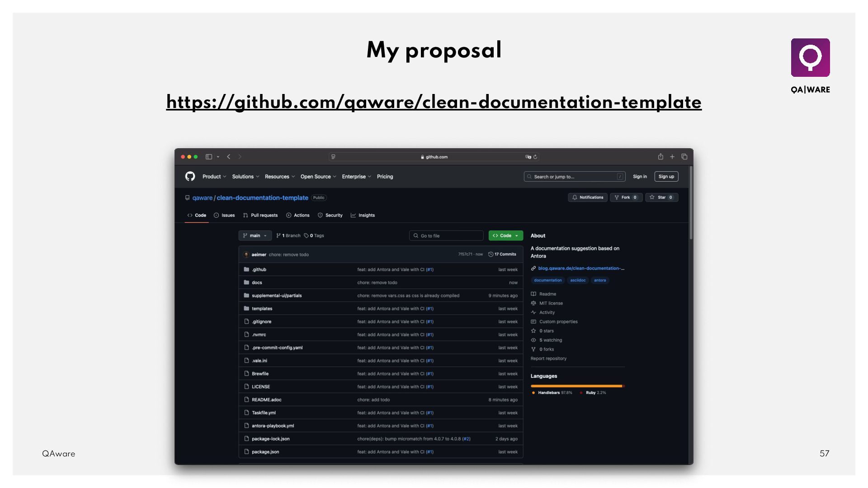
Task: Open the GitHub clean-documentation-template URL on the slide
Action: pos(434,102)
